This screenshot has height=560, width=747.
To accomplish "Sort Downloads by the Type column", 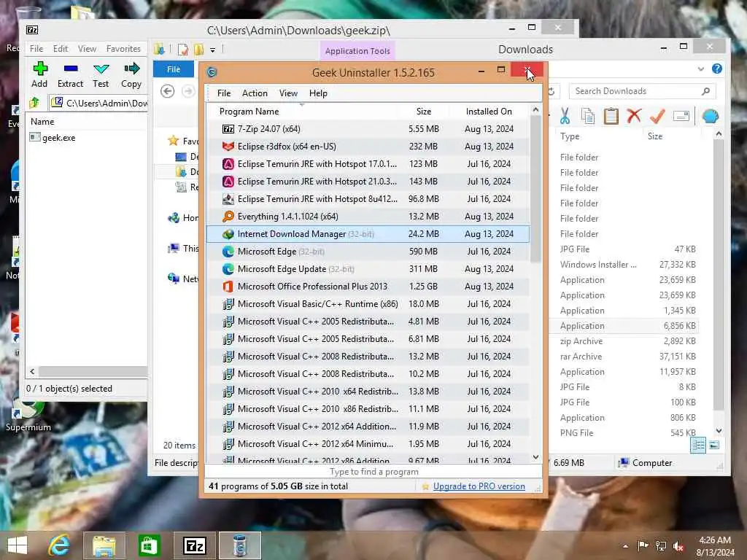I will click(x=570, y=136).
